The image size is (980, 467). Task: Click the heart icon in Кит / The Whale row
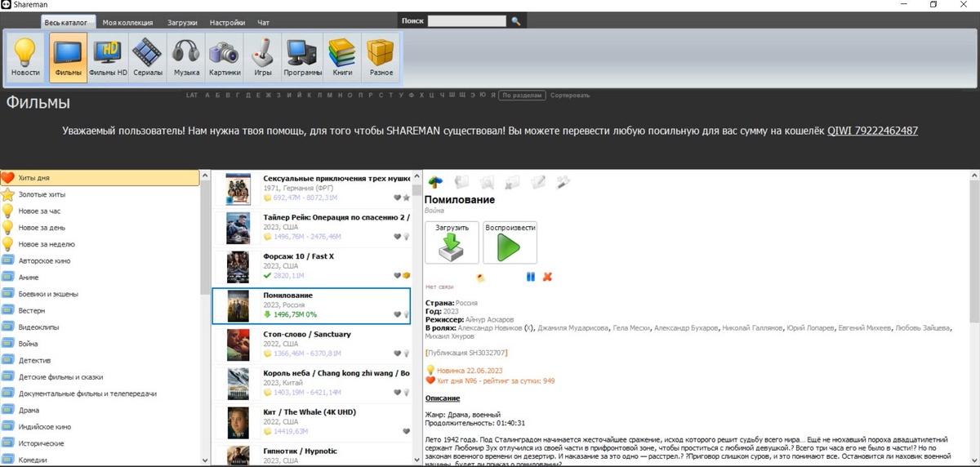(405, 431)
